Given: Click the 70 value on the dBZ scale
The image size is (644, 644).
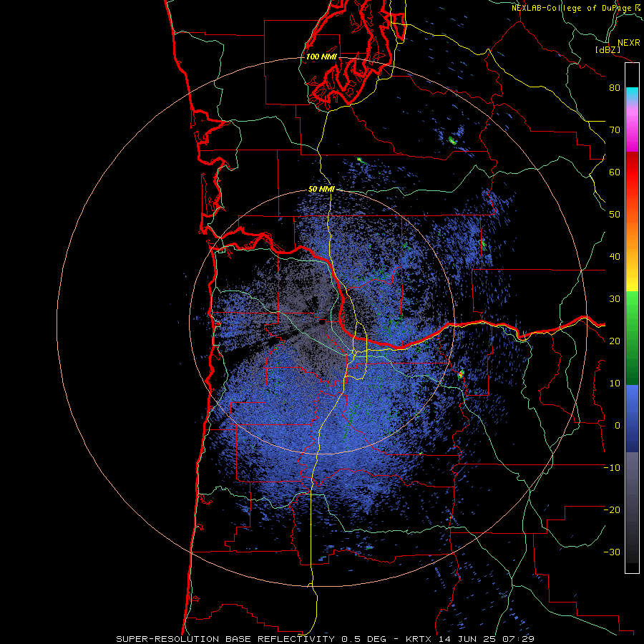Looking at the screenshot, I should (x=615, y=130).
